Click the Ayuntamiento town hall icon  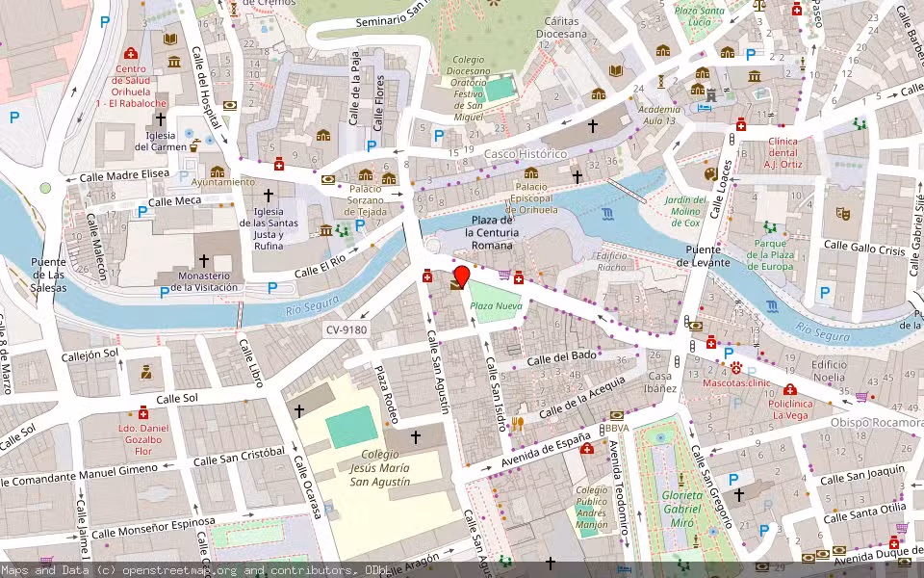(218, 171)
